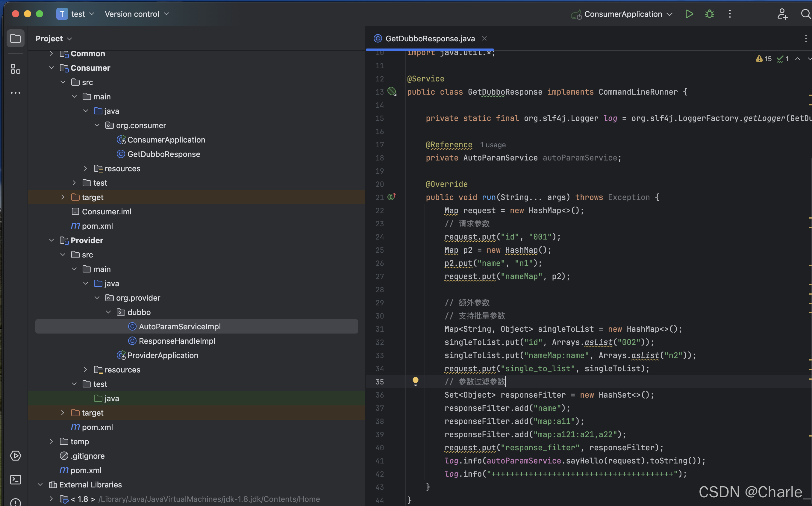Click the 1 usage inlay hint link
This screenshot has height=506, width=812.
click(x=493, y=145)
